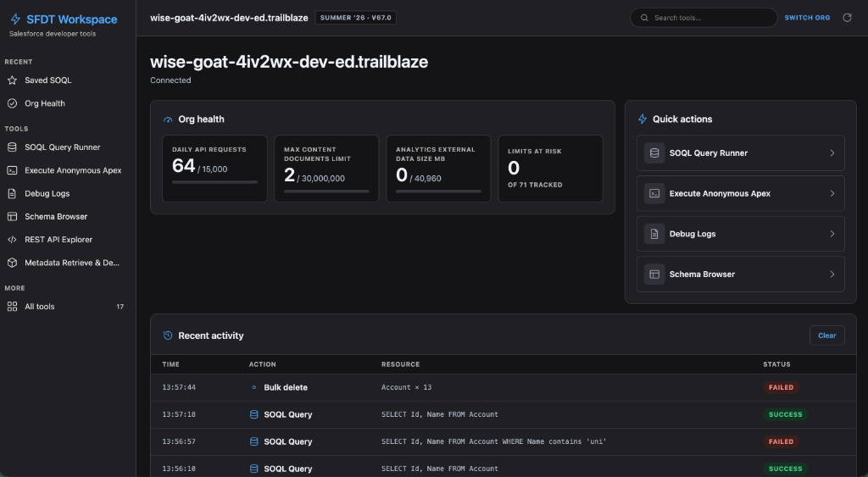Click the Org health gauge icon

(x=168, y=119)
